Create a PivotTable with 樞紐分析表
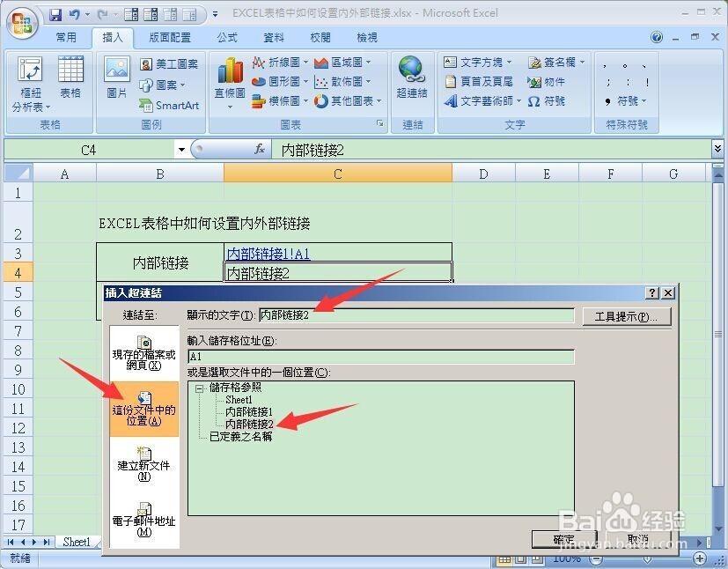Screen dimensions: 728x569 29,82
